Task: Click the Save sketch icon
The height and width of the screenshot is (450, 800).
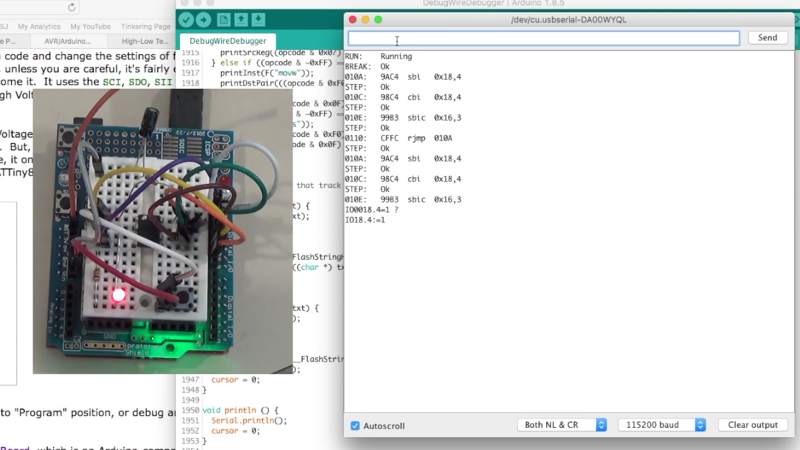Action: pos(258,20)
